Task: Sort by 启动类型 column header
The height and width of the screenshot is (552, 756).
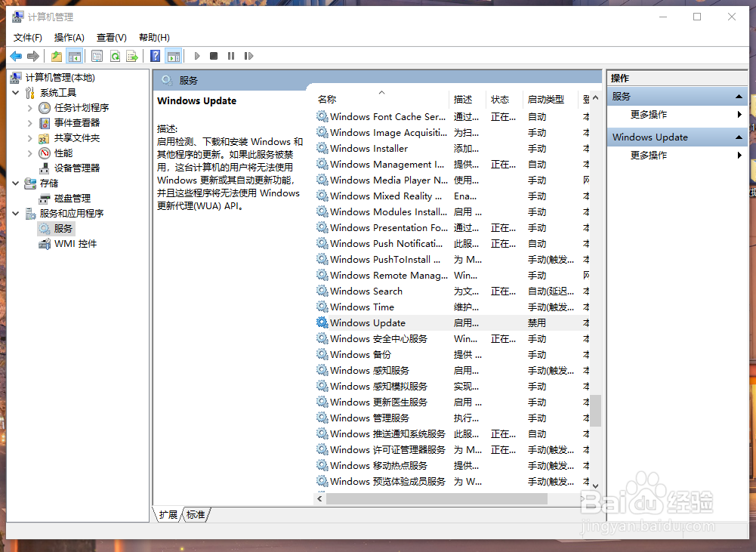Action: click(x=550, y=100)
